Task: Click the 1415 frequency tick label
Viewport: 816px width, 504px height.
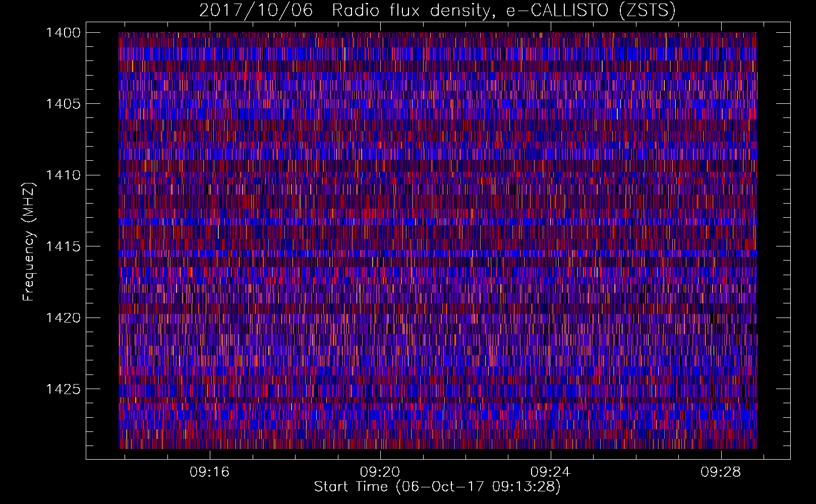Action: pos(63,246)
